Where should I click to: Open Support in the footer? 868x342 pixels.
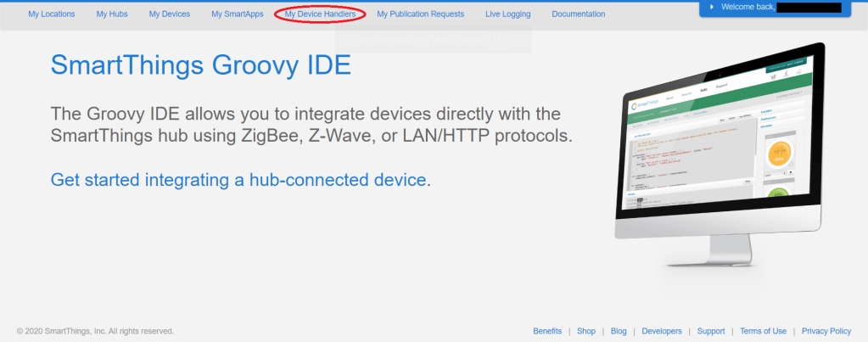(x=711, y=331)
